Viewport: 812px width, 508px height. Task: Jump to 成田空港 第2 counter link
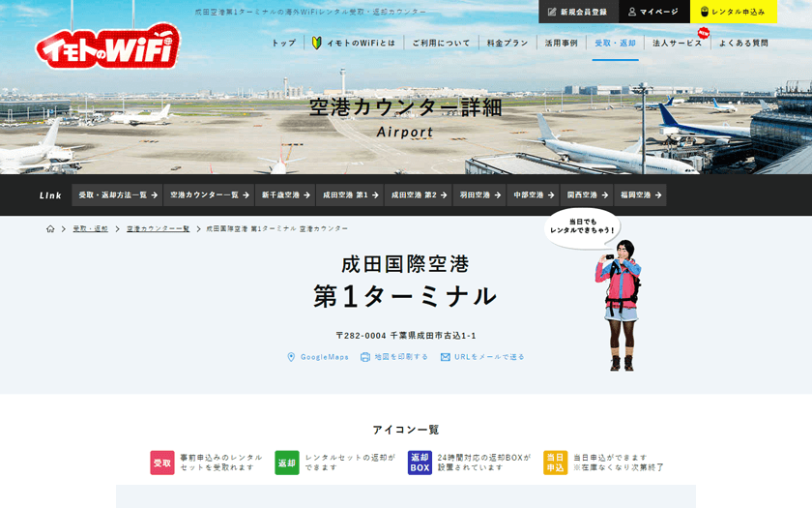(x=418, y=194)
